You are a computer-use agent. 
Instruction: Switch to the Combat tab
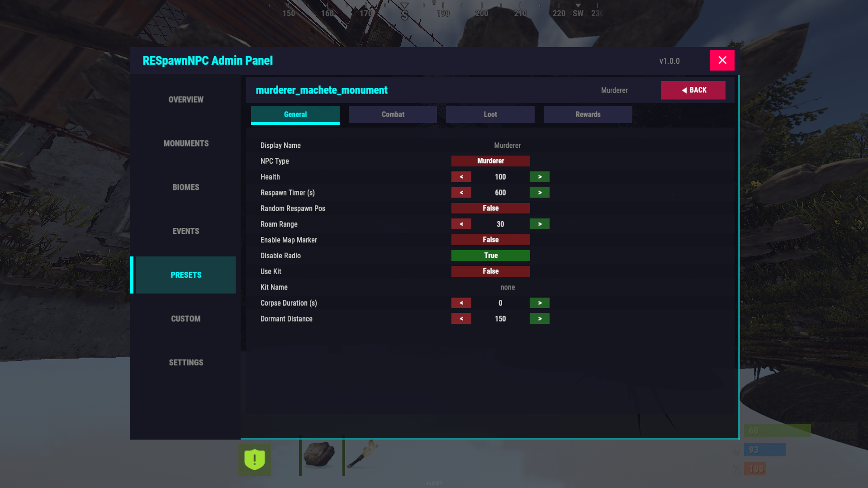[393, 115]
